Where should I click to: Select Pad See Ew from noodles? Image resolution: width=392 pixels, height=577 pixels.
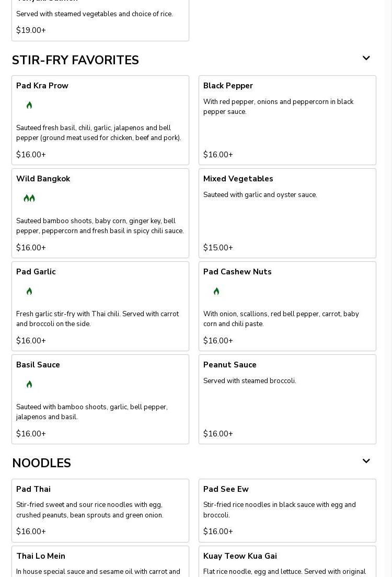(x=287, y=510)
